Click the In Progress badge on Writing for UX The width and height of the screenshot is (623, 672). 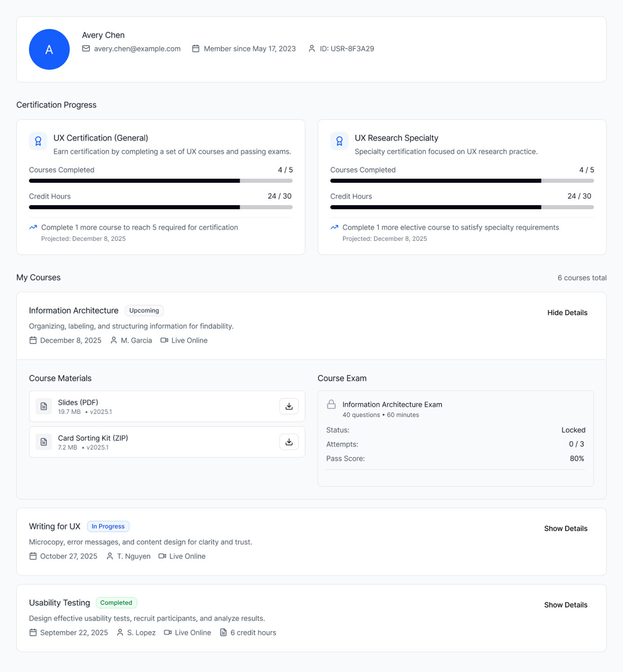point(108,526)
